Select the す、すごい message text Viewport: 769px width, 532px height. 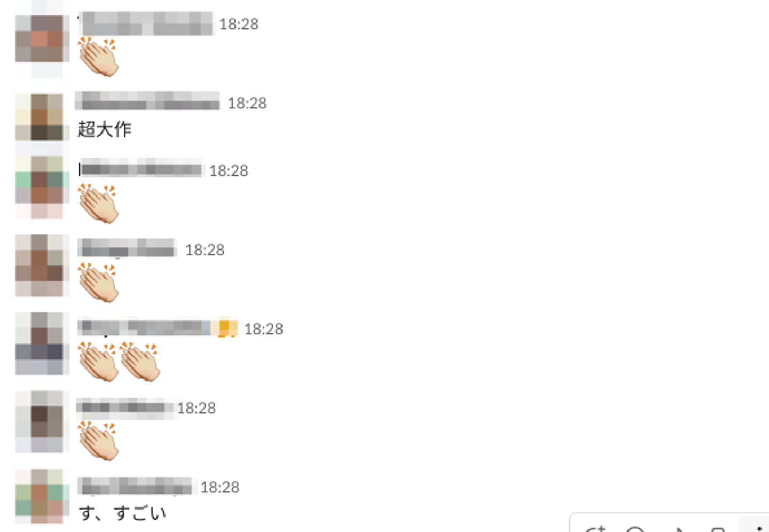click(123, 513)
